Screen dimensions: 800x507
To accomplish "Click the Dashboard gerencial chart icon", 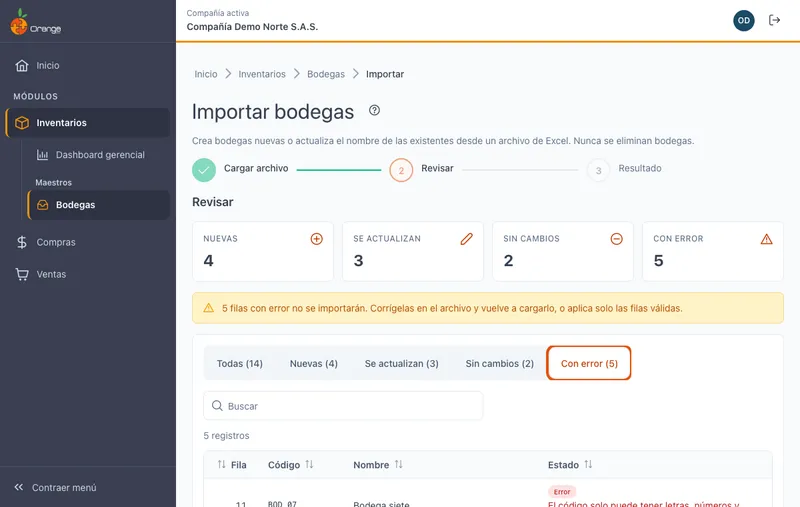I will (x=42, y=155).
